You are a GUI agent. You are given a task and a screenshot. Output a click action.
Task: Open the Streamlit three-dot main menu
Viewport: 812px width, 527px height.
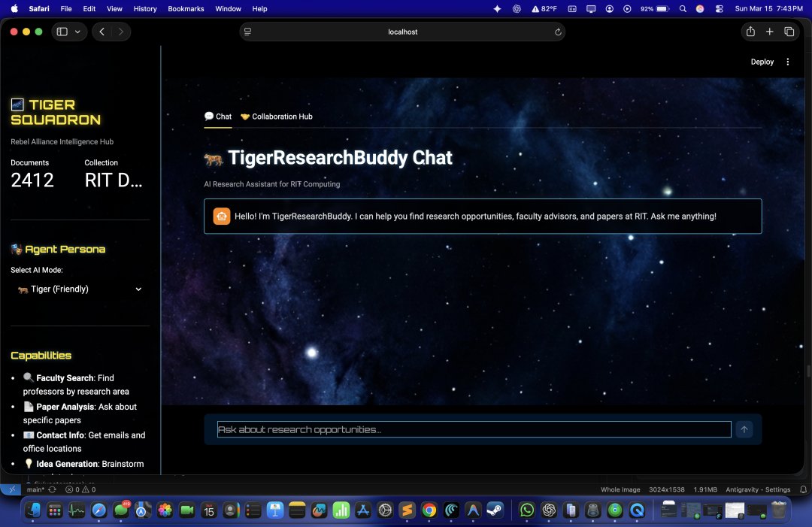tap(788, 62)
